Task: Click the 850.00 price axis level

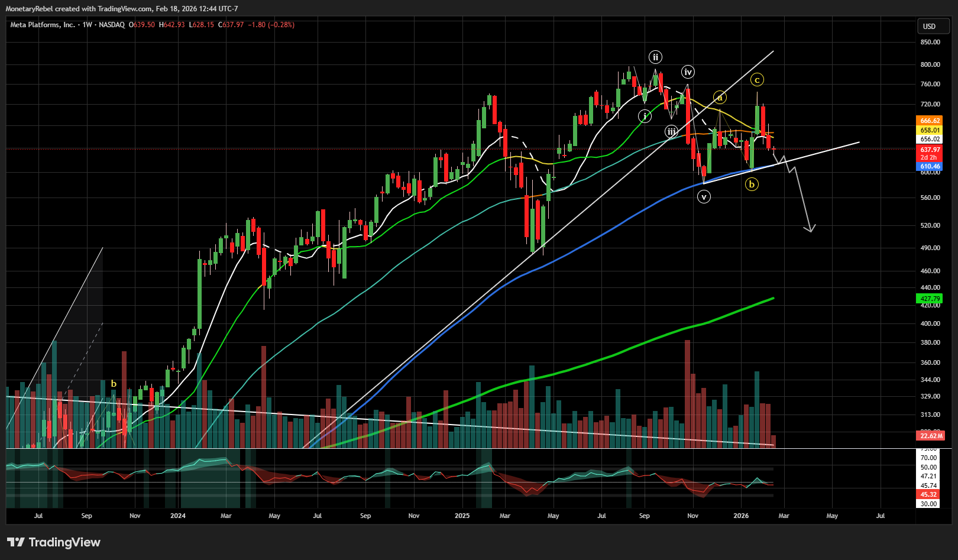Action: [930, 42]
